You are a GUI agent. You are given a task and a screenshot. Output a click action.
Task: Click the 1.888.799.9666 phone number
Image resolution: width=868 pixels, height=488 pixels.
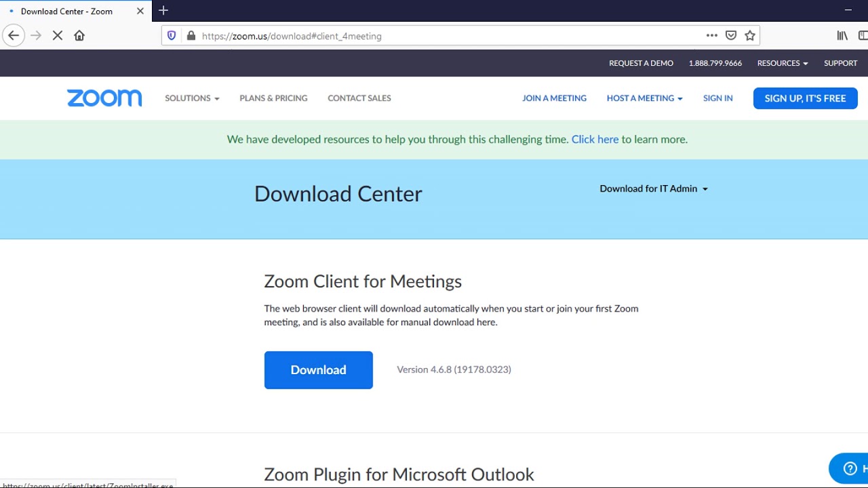tap(715, 63)
